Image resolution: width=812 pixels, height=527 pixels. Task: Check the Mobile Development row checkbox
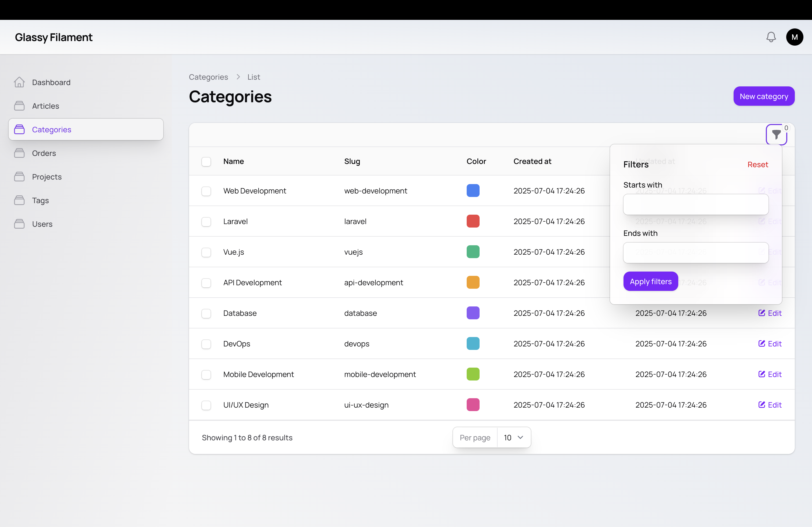206,375
